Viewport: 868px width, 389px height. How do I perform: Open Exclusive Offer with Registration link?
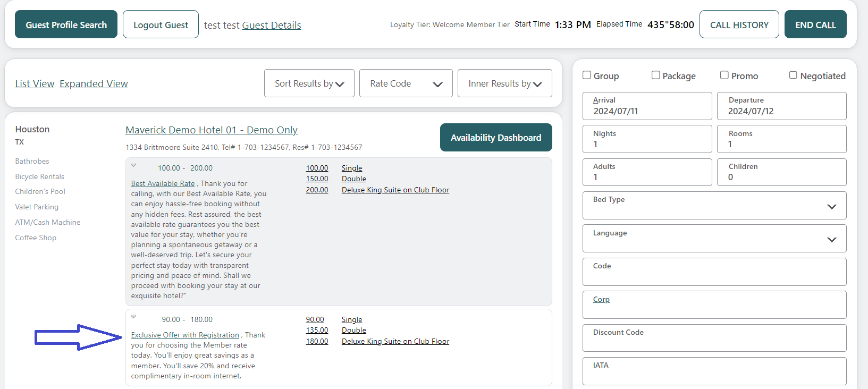click(x=185, y=335)
